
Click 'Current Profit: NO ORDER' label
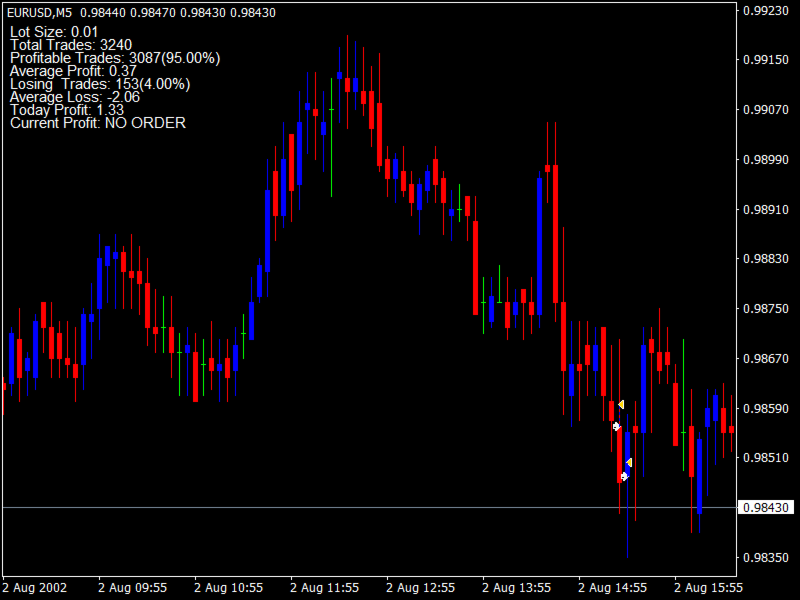click(x=98, y=123)
